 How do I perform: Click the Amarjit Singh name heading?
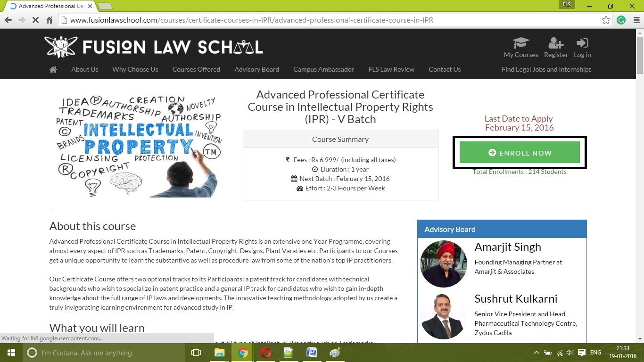click(508, 247)
